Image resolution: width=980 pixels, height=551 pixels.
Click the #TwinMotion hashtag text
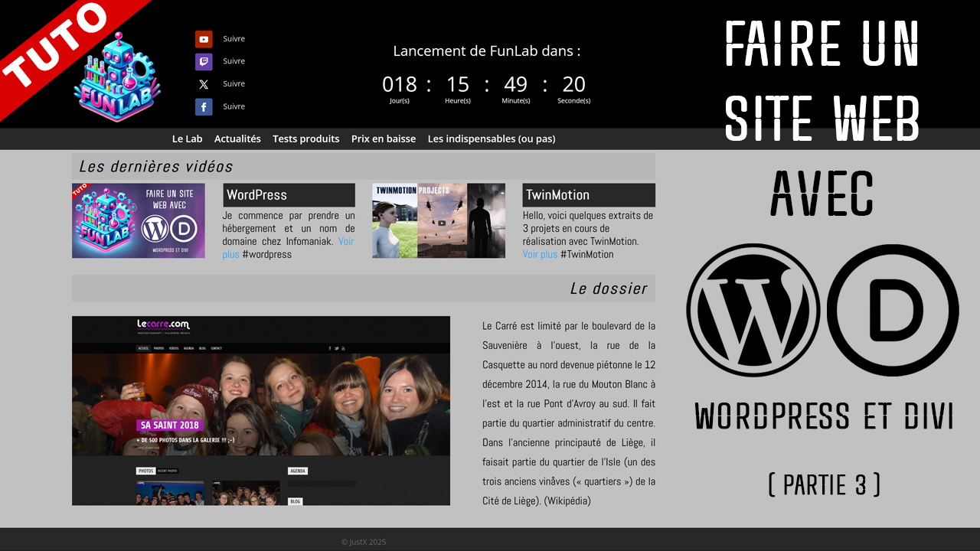(587, 254)
